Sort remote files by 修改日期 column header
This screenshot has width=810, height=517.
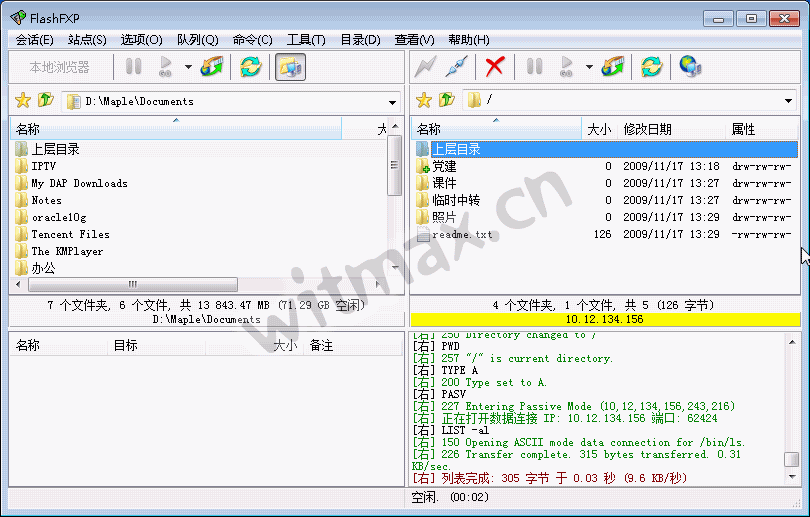pos(671,129)
